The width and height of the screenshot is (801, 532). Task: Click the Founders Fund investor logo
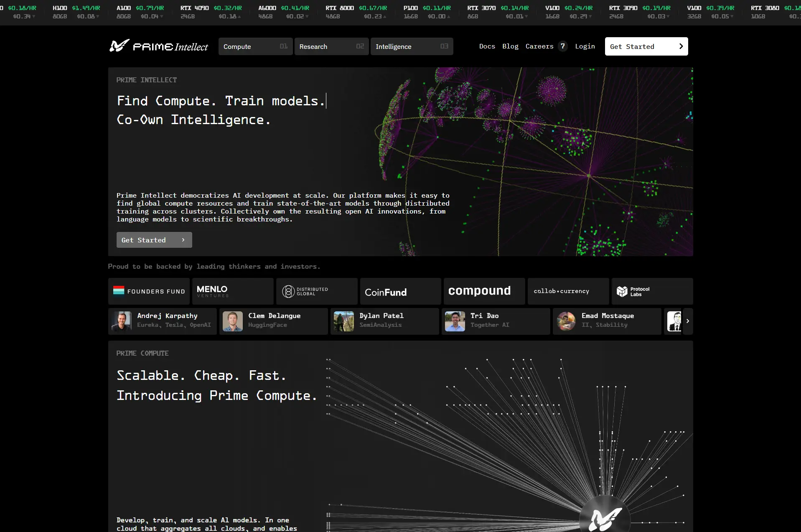(149, 291)
